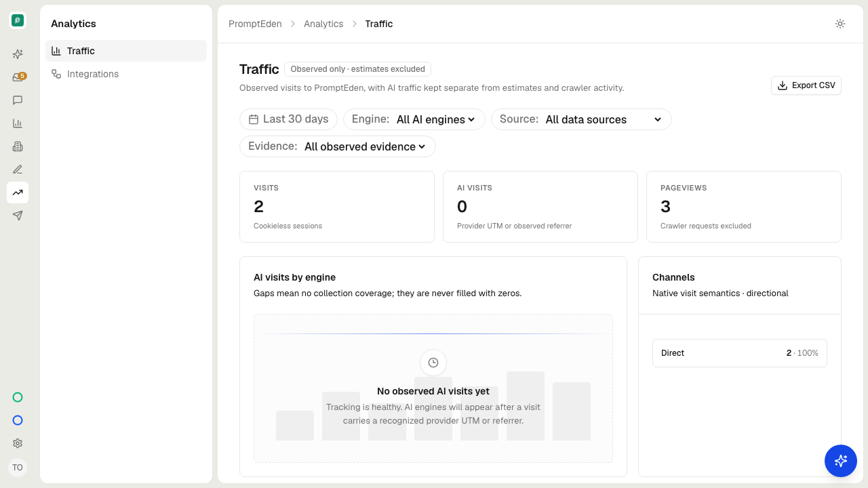Open the bar chart icon in left rail

click(18, 123)
